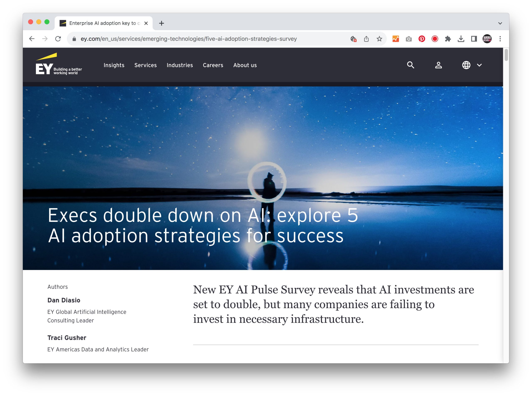Click headline 'Execs double down on AI'

pyautogui.click(x=203, y=225)
